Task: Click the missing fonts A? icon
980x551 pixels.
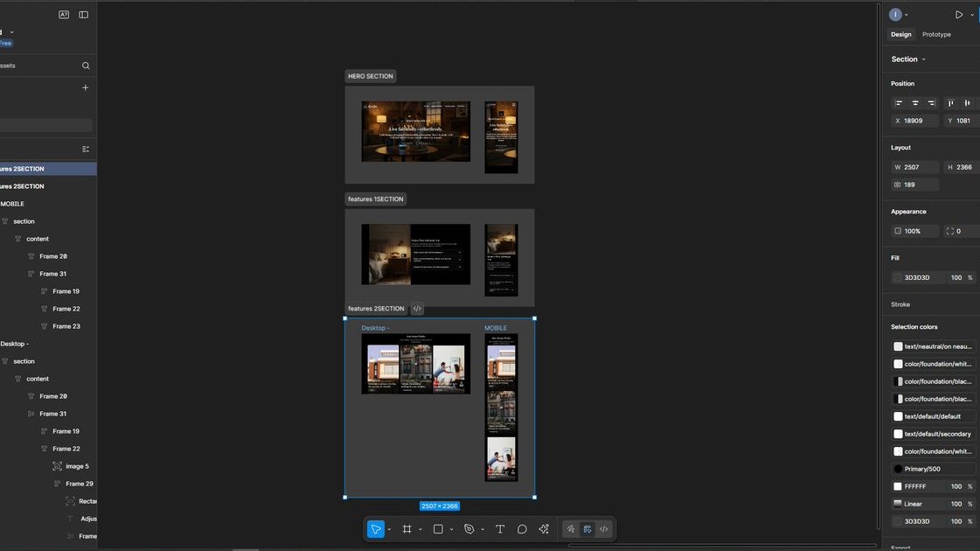Action: pos(64,14)
